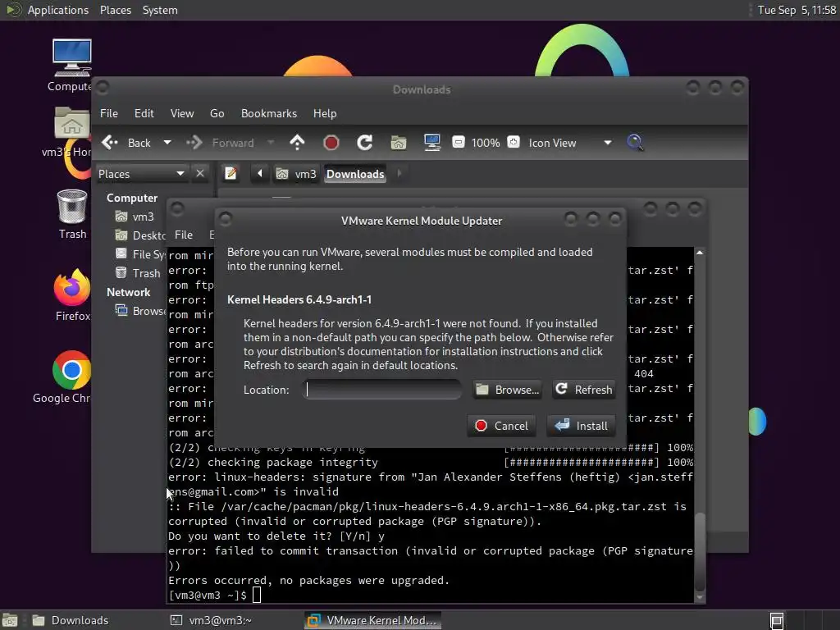Image resolution: width=840 pixels, height=630 pixels.
Task: Click the Refresh button
Action: pyautogui.click(x=584, y=390)
